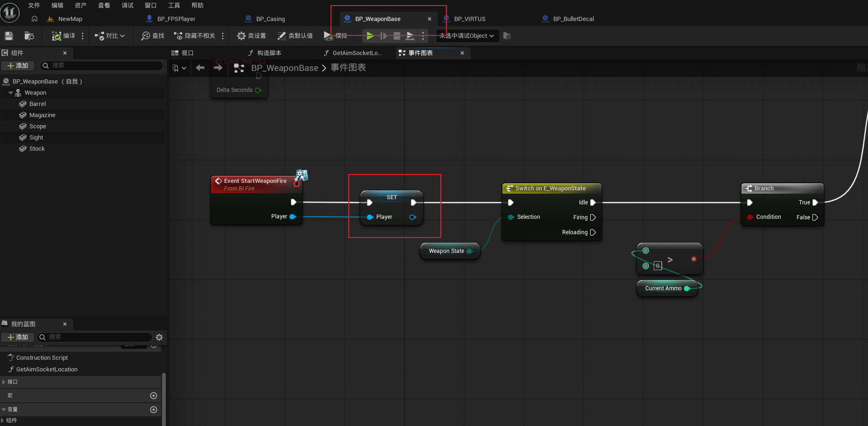Viewport: 868px width, 426px height.
Task: Click the 模拟 simulate button
Action: [336, 36]
